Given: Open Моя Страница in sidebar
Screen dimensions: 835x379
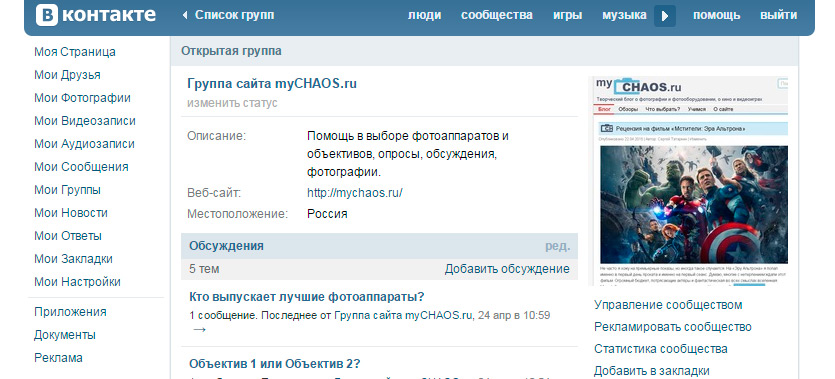Looking at the screenshot, I should click(75, 52).
